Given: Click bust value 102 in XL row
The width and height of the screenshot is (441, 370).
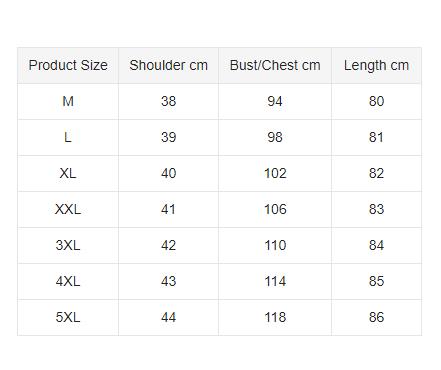Looking at the screenshot, I should [275, 173].
